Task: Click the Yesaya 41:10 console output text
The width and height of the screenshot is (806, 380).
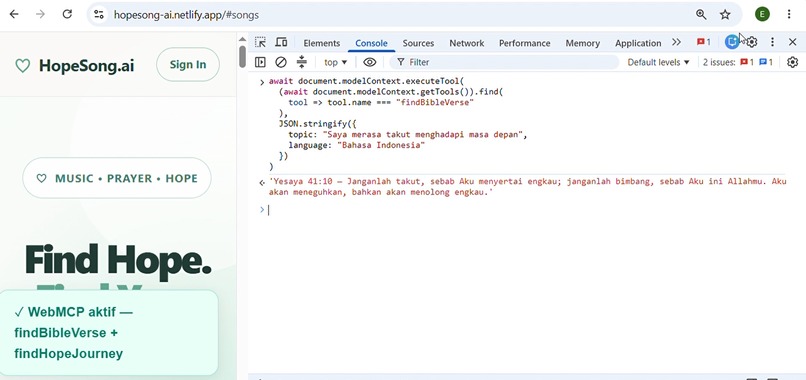Action: [527, 187]
